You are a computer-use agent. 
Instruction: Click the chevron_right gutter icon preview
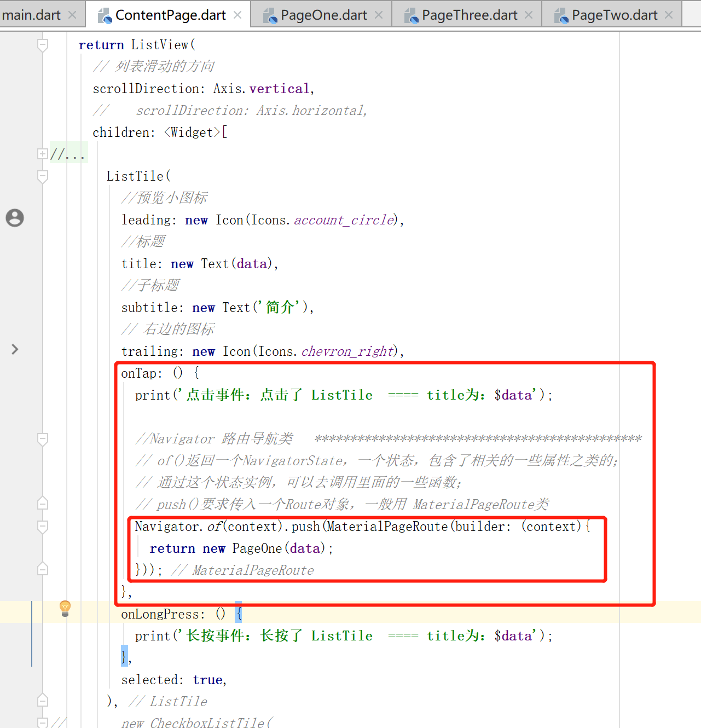click(x=15, y=349)
